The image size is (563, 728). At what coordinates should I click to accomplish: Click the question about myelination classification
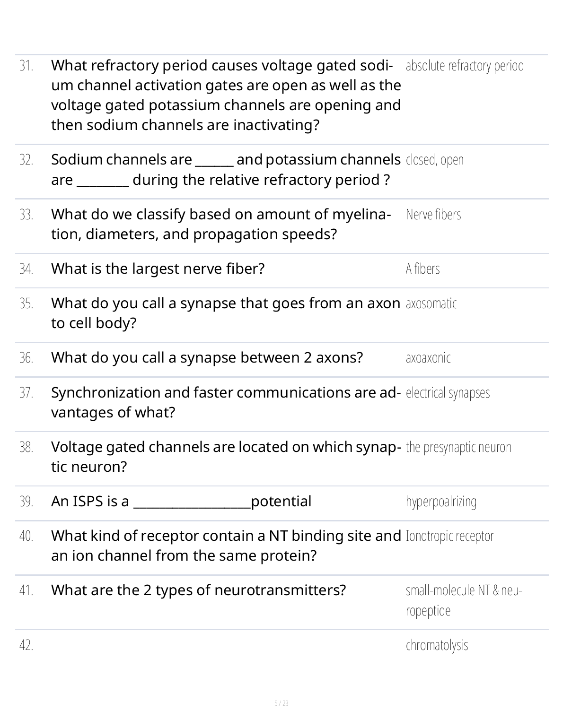click(221, 225)
